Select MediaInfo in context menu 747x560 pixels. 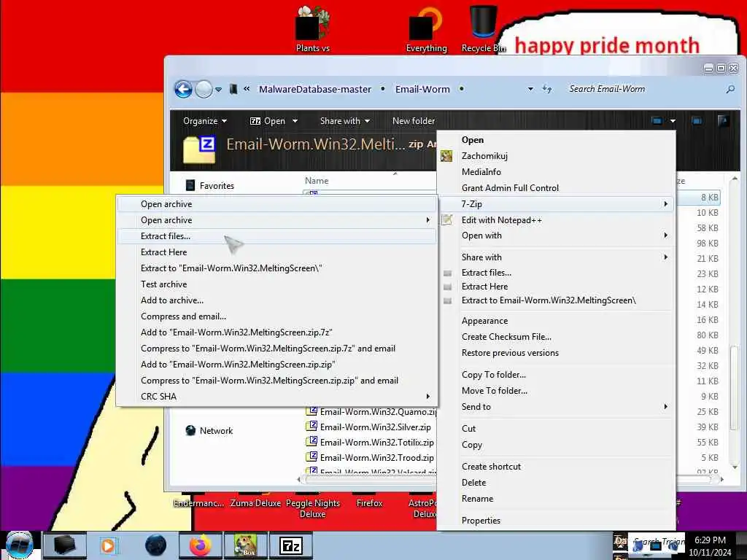556,172
